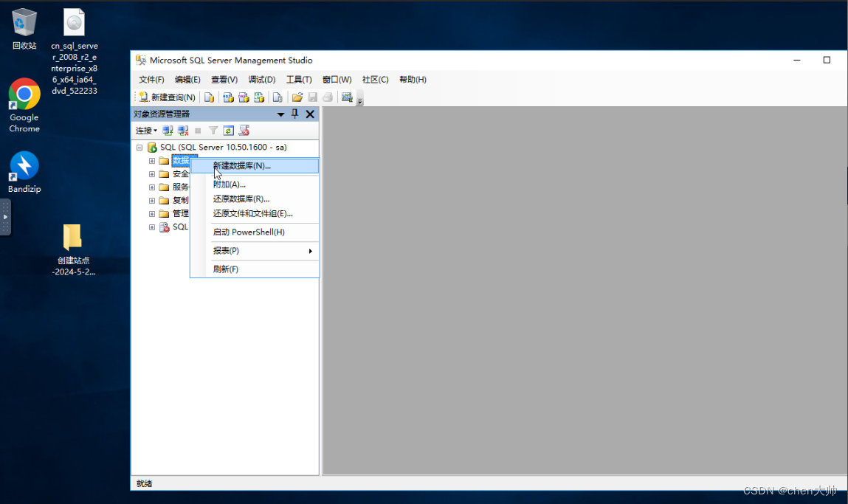Open the 帮助(H) menu
848x504 pixels.
pyautogui.click(x=413, y=80)
